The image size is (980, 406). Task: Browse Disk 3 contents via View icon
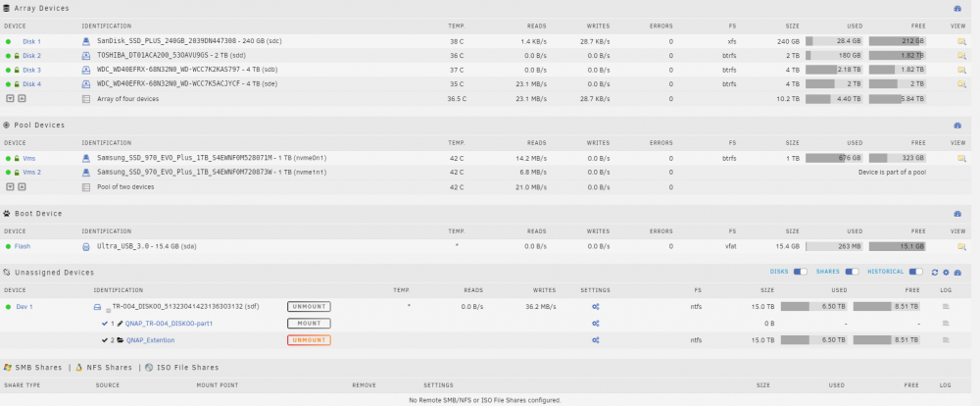tap(961, 70)
